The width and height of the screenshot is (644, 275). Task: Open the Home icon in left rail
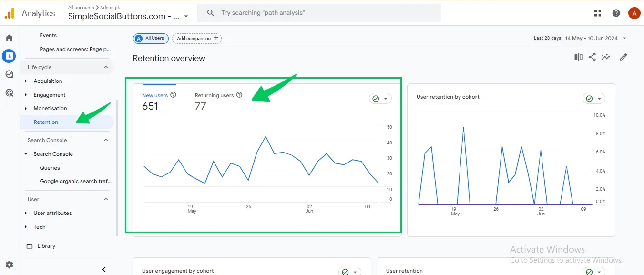coord(9,38)
